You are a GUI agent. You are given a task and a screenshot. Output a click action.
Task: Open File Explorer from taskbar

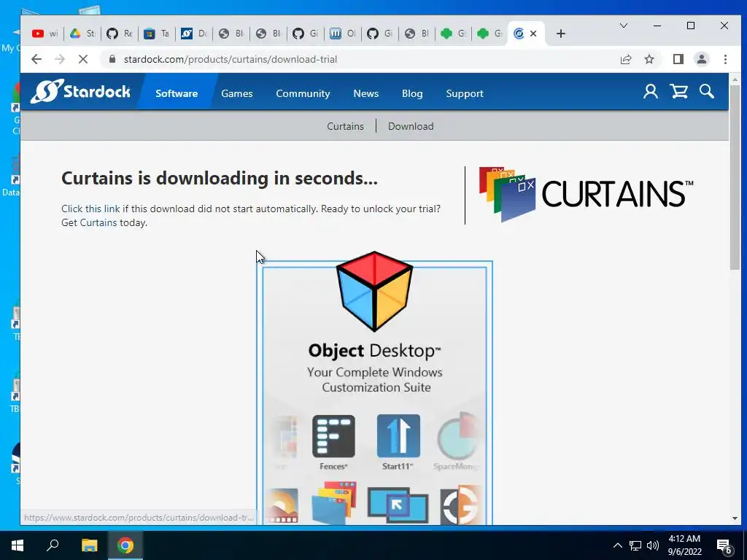click(x=89, y=545)
